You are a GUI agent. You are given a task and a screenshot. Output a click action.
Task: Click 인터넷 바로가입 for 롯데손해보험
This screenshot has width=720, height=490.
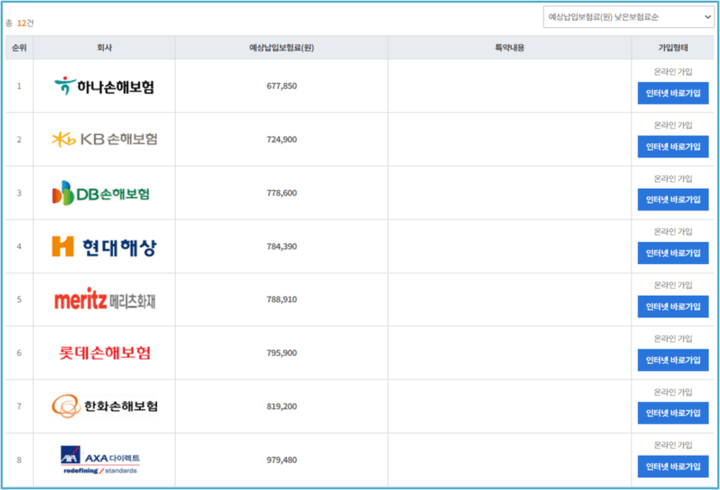673,360
